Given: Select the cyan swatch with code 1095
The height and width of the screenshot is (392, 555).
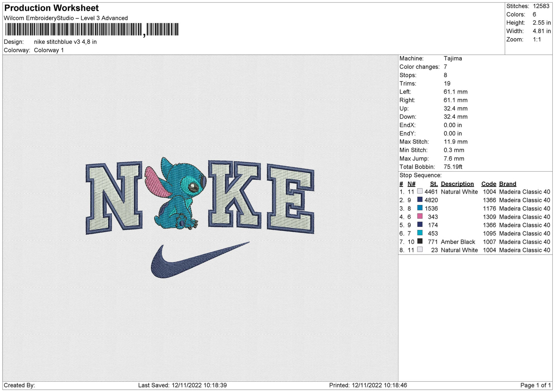Looking at the screenshot, I should 420,233.
